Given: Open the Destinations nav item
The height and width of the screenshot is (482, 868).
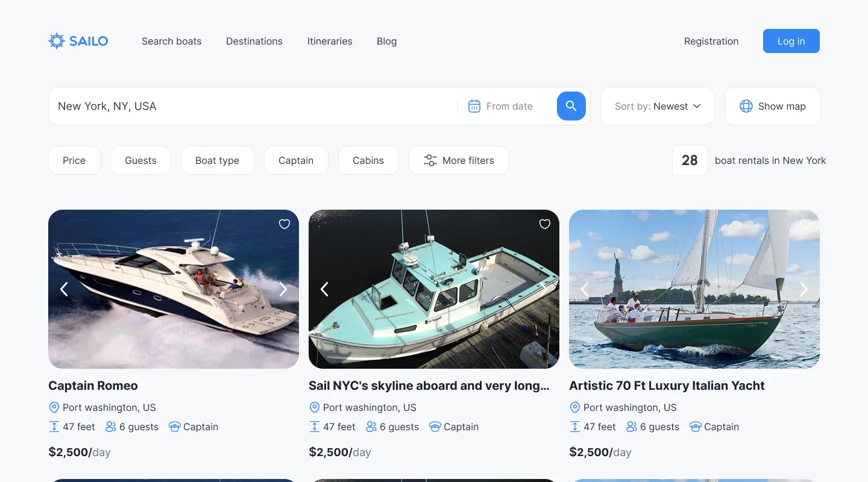Looking at the screenshot, I should coord(254,41).
